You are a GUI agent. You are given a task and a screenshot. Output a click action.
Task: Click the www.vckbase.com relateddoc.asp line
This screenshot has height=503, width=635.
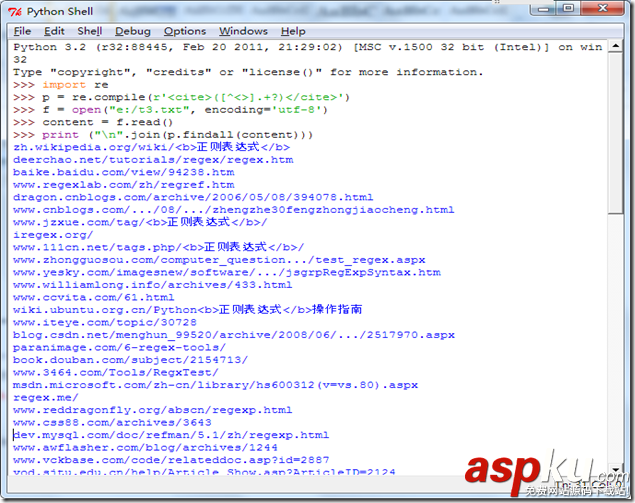click(171, 461)
